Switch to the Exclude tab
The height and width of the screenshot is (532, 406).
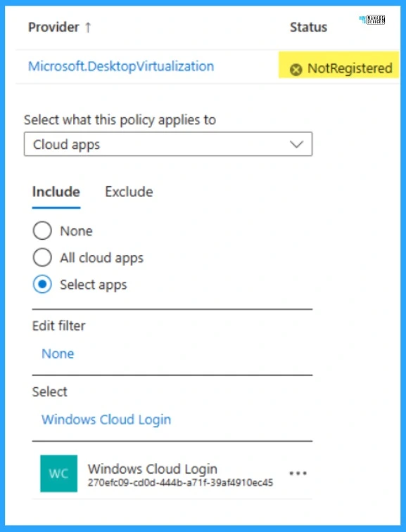point(129,192)
